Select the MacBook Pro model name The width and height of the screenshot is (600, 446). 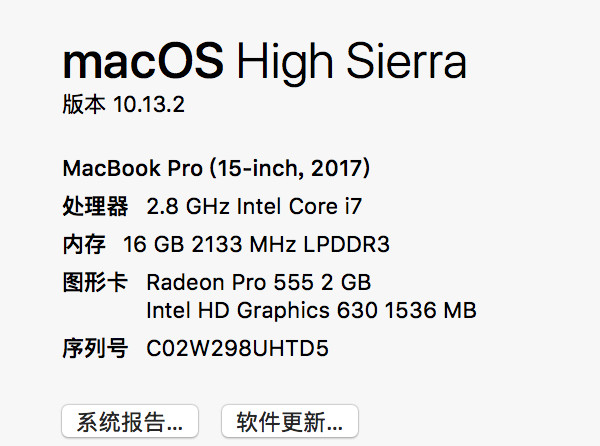point(131,166)
